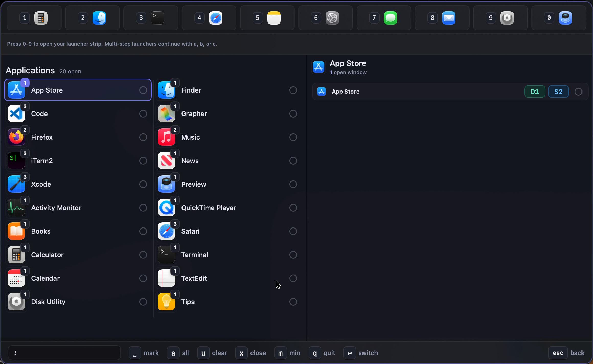Click the Grapher app icon
593x364 pixels.
coord(166,114)
